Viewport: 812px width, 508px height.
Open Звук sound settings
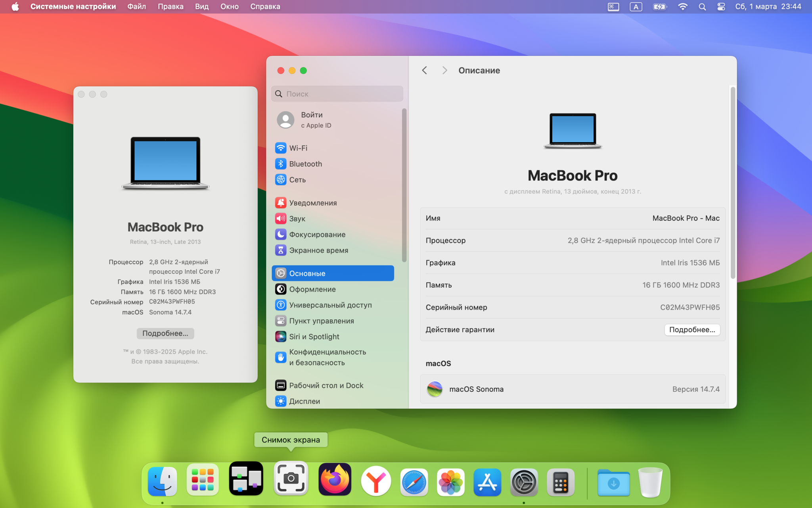pyautogui.click(x=333, y=219)
